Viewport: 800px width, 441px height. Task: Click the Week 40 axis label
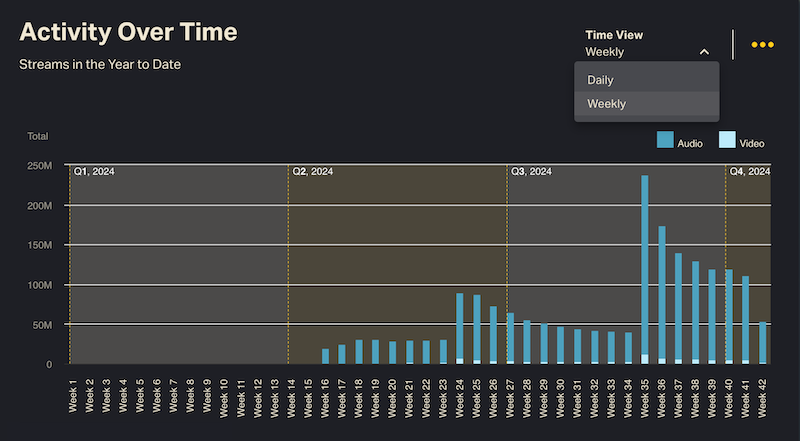[x=729, y=396]
